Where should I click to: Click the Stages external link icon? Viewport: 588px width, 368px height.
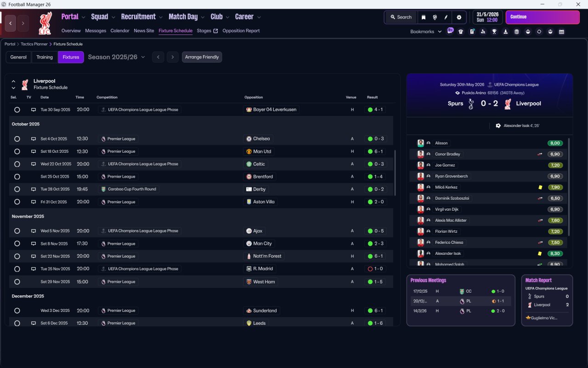[x=216, y=31]
